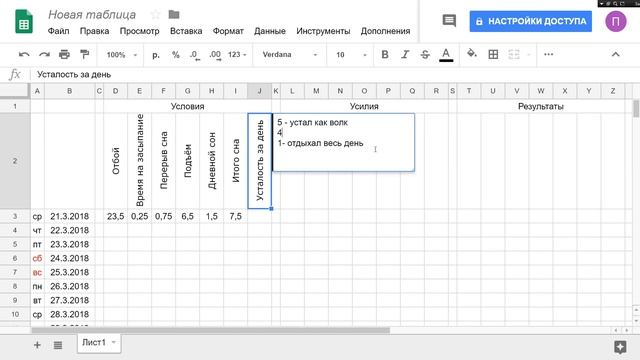The width and height of the screenshot is (640, 360).
Task: Open the purple П account avatar
Action: click(x=616, y=21)
